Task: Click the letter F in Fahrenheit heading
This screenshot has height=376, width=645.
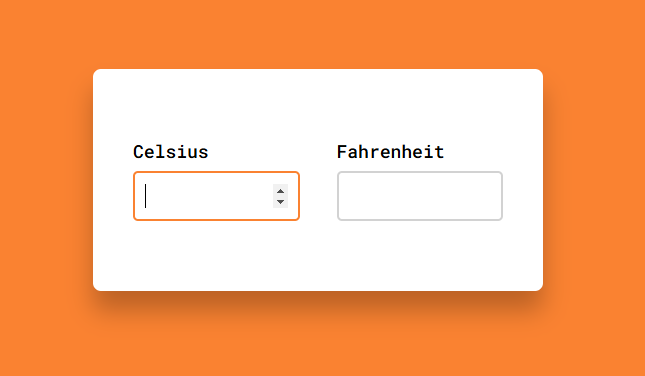Action: 342,152
